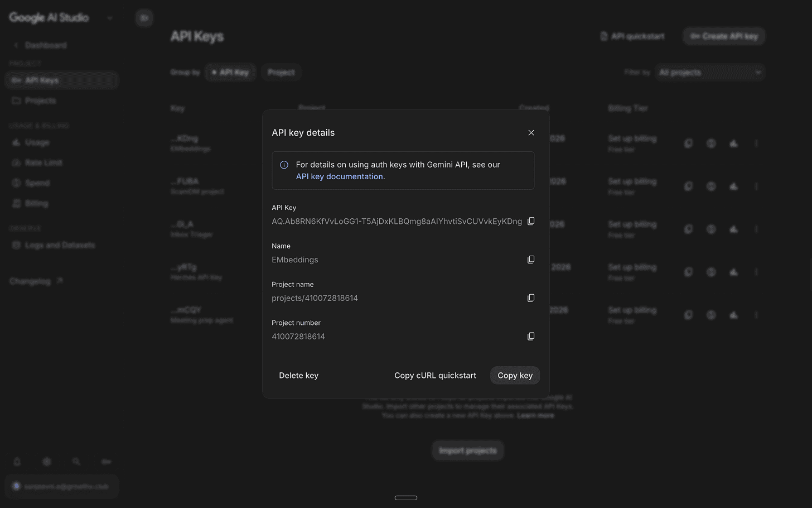Image resolution: width=812 pixels, height=508 pixels.
Task: Open the All projects filter dropdown
Action: pos(710,73)
